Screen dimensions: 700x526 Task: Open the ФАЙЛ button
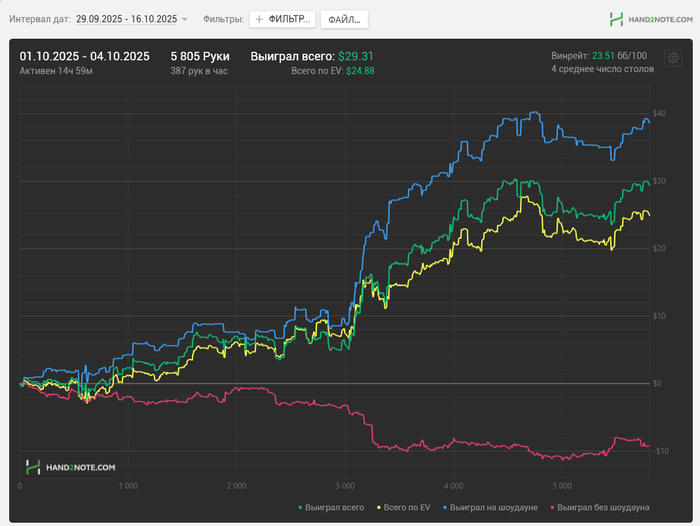tap(344, 20)
